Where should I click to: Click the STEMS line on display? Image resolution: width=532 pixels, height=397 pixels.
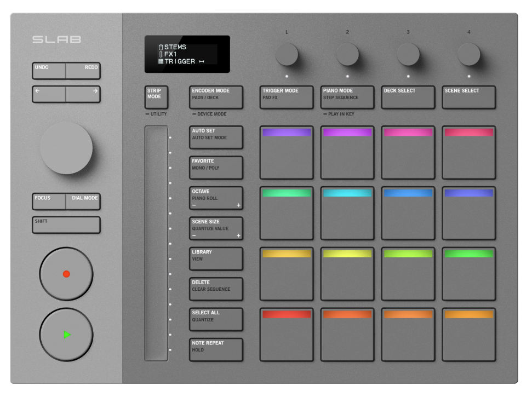[x=173, y=47]
